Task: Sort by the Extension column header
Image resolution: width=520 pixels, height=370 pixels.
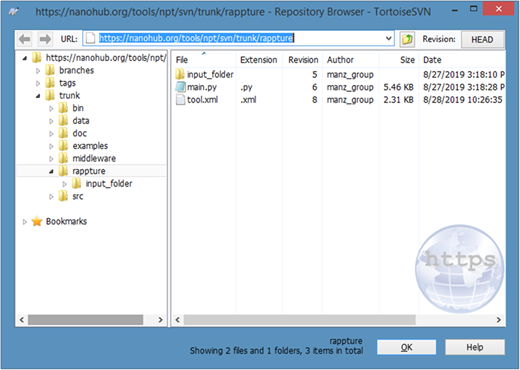Action: tap(259, 60)
